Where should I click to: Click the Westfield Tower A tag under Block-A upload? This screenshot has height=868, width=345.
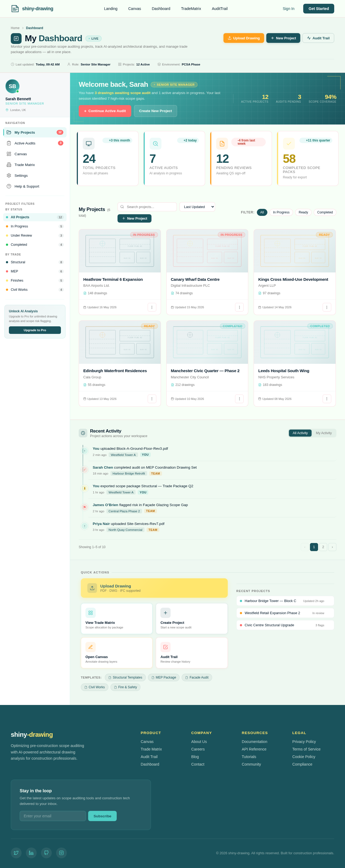[123, 455]
